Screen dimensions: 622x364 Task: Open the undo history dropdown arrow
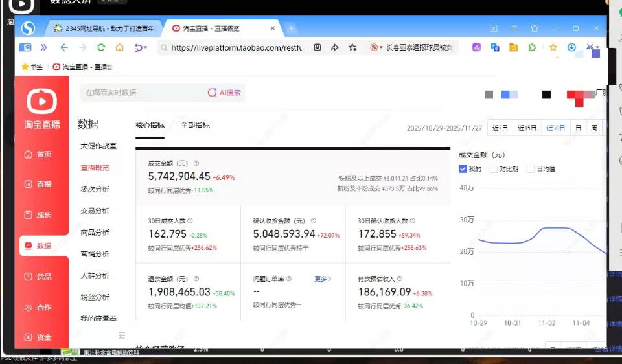pos(146,48)
